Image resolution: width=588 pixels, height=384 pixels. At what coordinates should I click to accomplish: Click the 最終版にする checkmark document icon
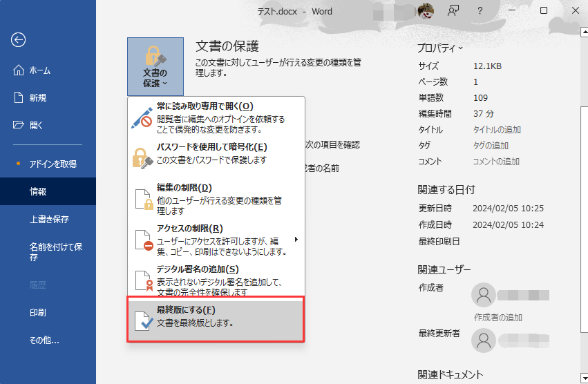pos(144,321)
